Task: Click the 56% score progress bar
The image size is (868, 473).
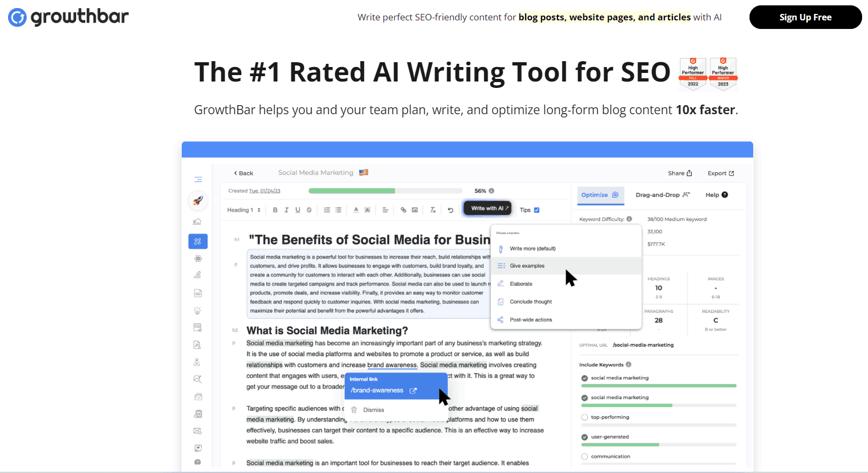Action: click(x=385, y=191)
